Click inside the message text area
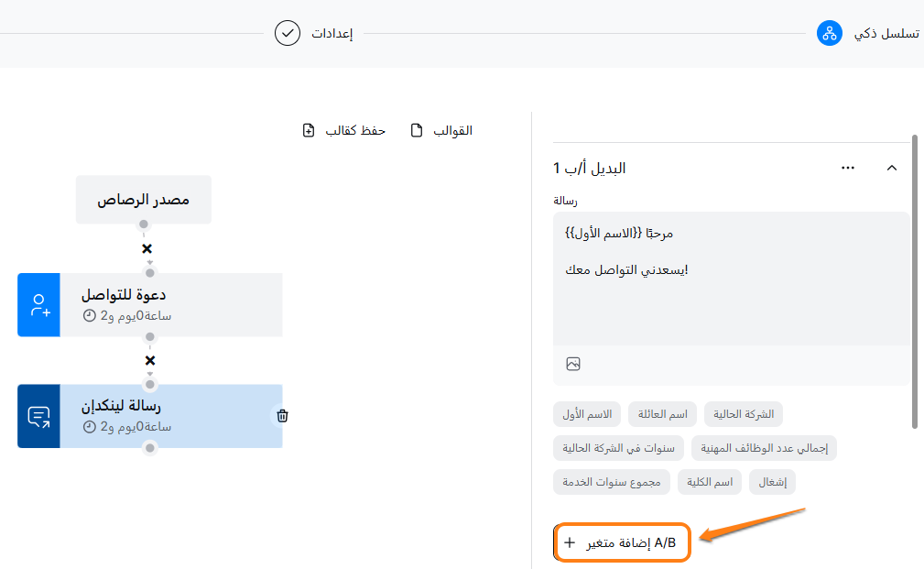The image size is (924, 569). tap(731, 293)
